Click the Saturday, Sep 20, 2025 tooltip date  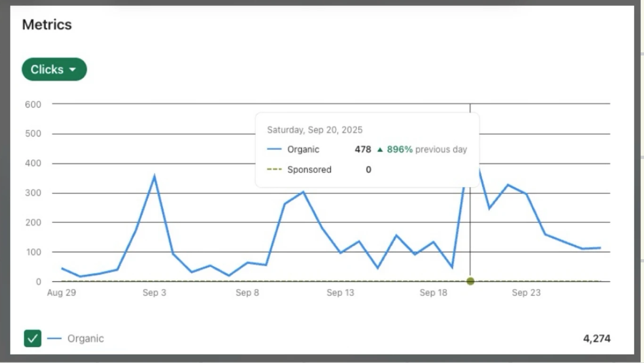point(315,130)
